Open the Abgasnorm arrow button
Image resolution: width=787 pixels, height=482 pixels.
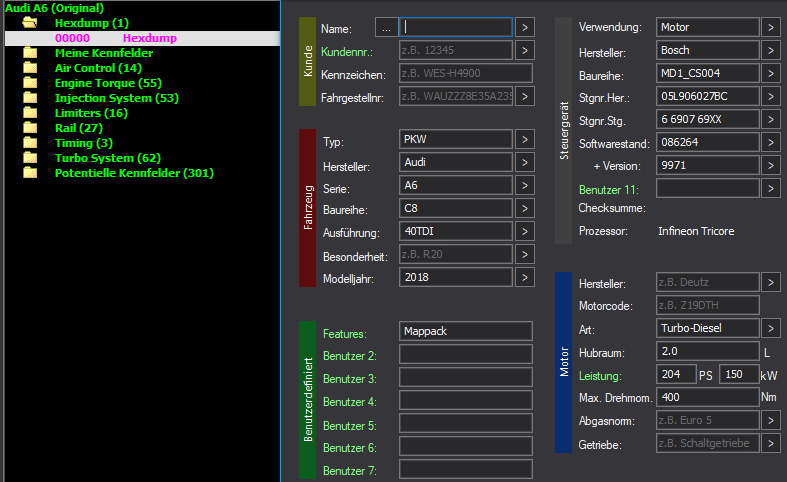[x=771, y=420]
